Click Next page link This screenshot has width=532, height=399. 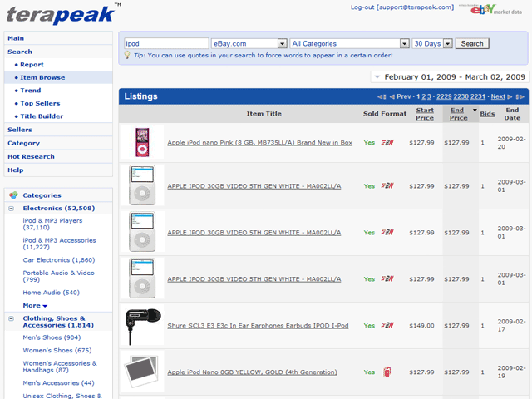click(x=498, y=96)
